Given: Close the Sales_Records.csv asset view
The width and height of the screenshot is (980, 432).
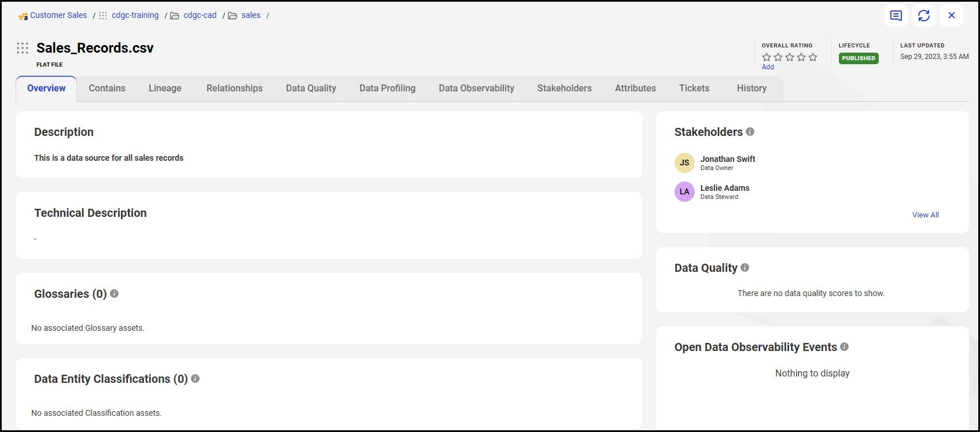Looking at the screenshot, I should coord(952,16).
